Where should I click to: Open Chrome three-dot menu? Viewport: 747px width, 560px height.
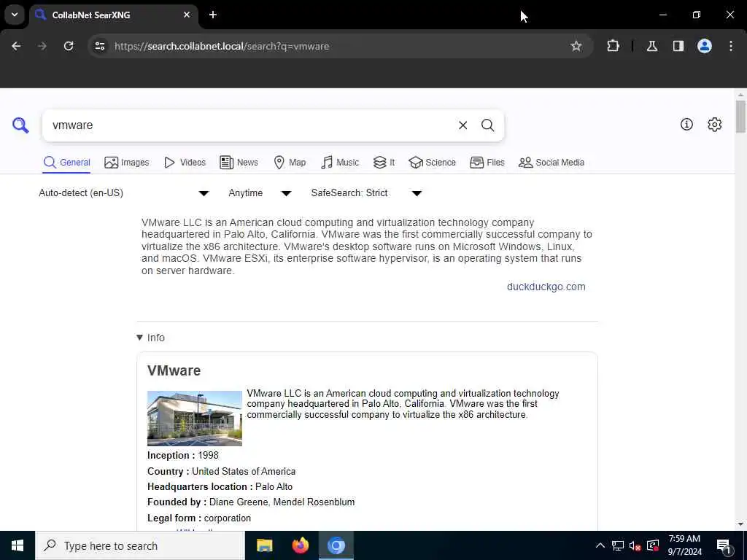(x=731, y=46)
